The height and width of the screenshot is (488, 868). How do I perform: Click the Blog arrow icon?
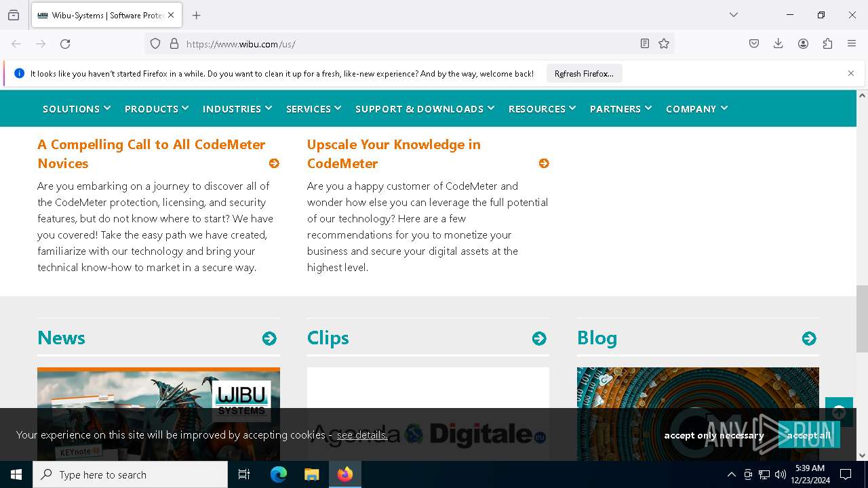pos(809,338)
